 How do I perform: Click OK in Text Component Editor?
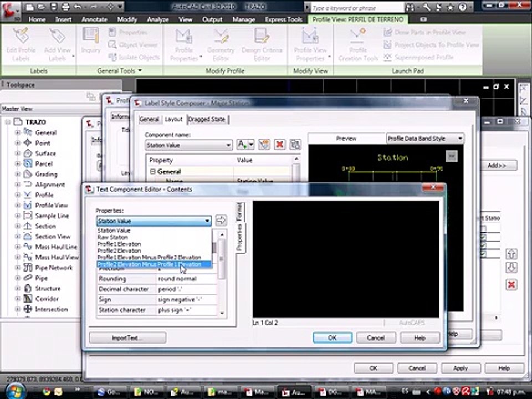coord(332,337)
